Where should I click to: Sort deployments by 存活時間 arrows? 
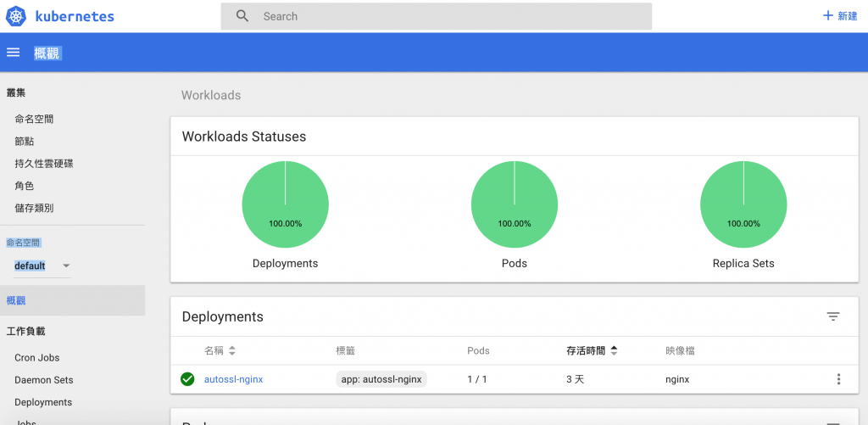tap(614, 350)
